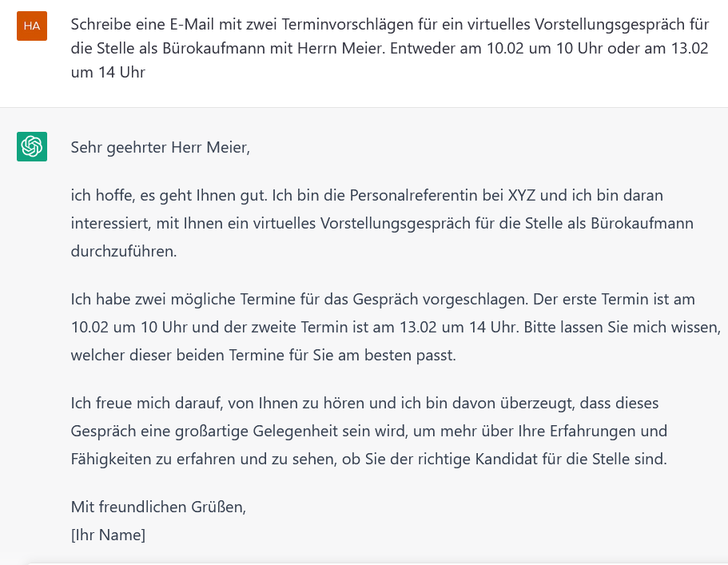Click the paragraph starting "ich hoffe, es geht"
Screen dimensions: 728x565
(382, 223)
